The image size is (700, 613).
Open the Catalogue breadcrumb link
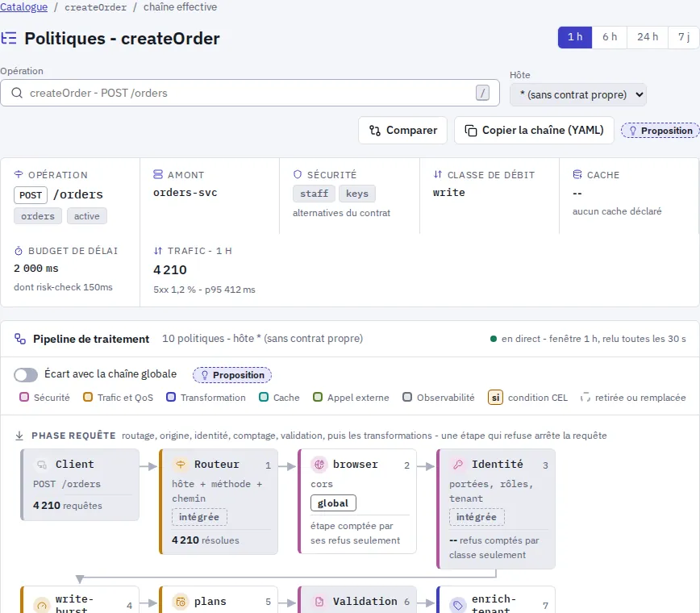coord(23,7)
